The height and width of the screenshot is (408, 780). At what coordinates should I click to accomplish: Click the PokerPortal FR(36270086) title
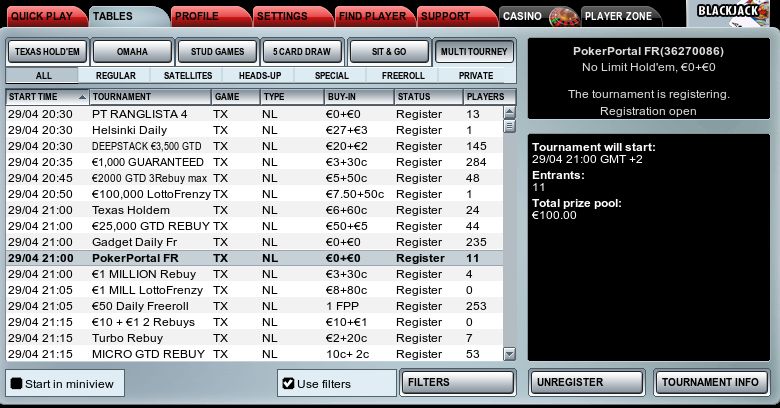[x=648, y=51]
